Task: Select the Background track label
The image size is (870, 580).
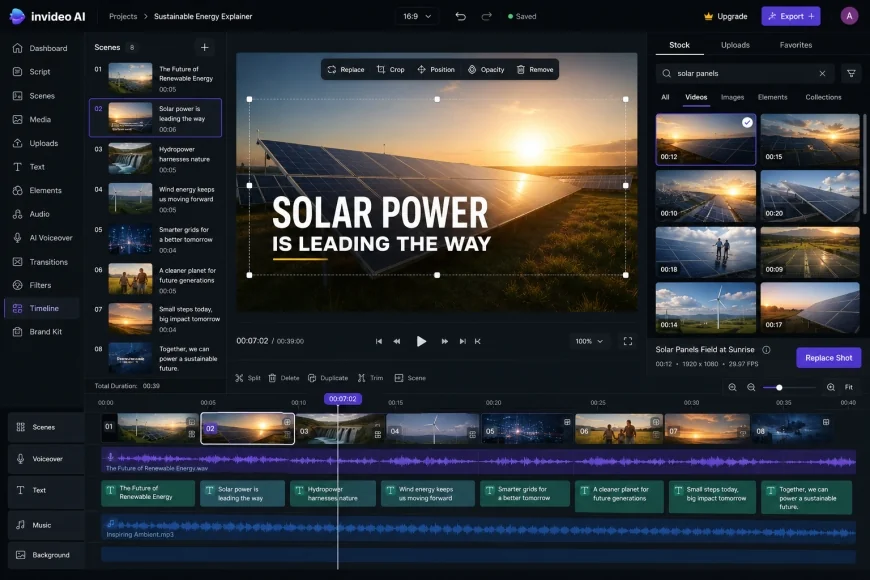Action: coord(46,555)
